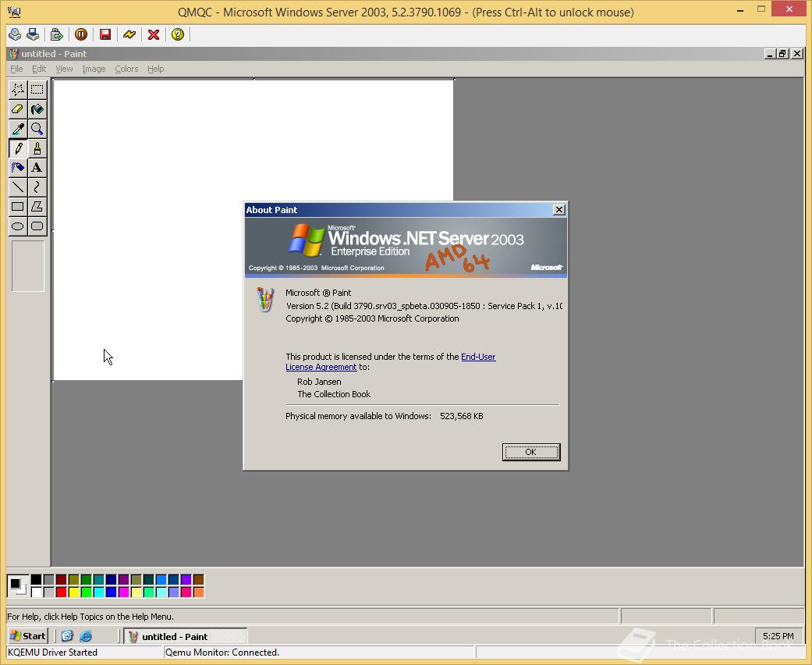Click 'The Collection Book' organization text
The image size is (812, 665).
pos(334,394)
